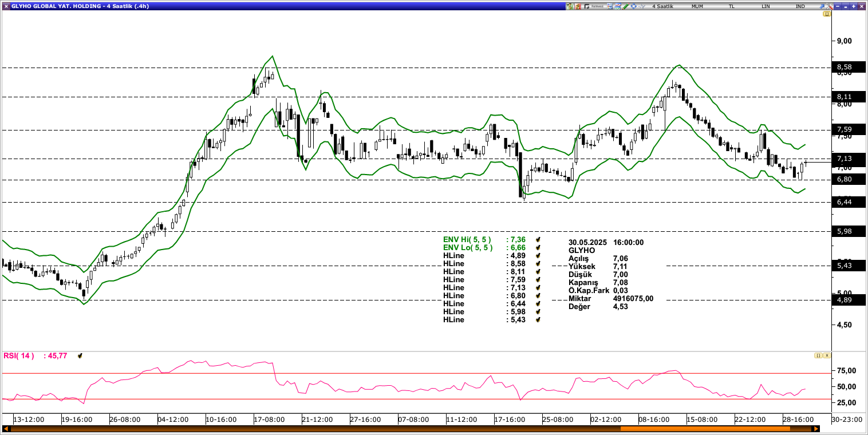The width and height of the screenshot is (868, 435).
Task: Toggle the HLine 5,98 checkmark
Action: tap(538, 312)
